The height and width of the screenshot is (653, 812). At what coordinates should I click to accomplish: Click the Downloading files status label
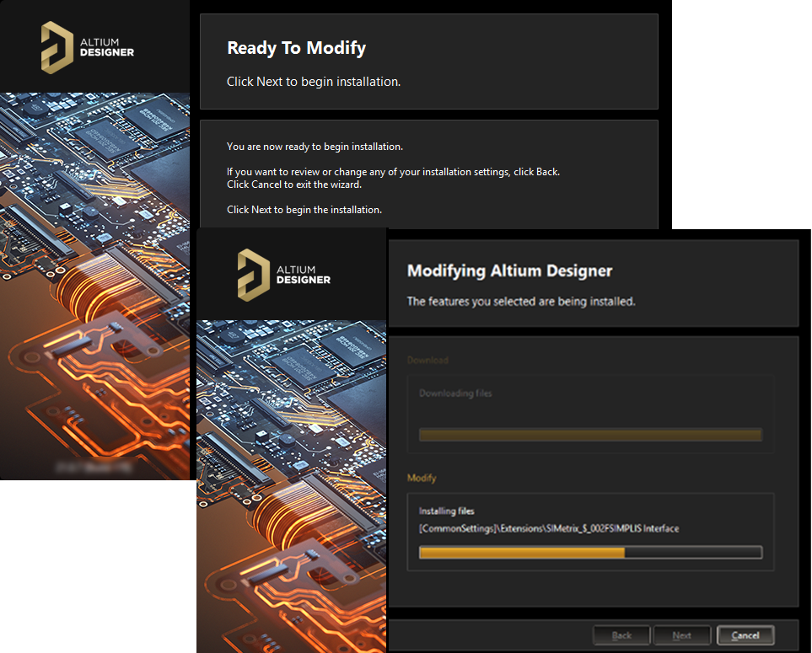(x=455, y=393)
